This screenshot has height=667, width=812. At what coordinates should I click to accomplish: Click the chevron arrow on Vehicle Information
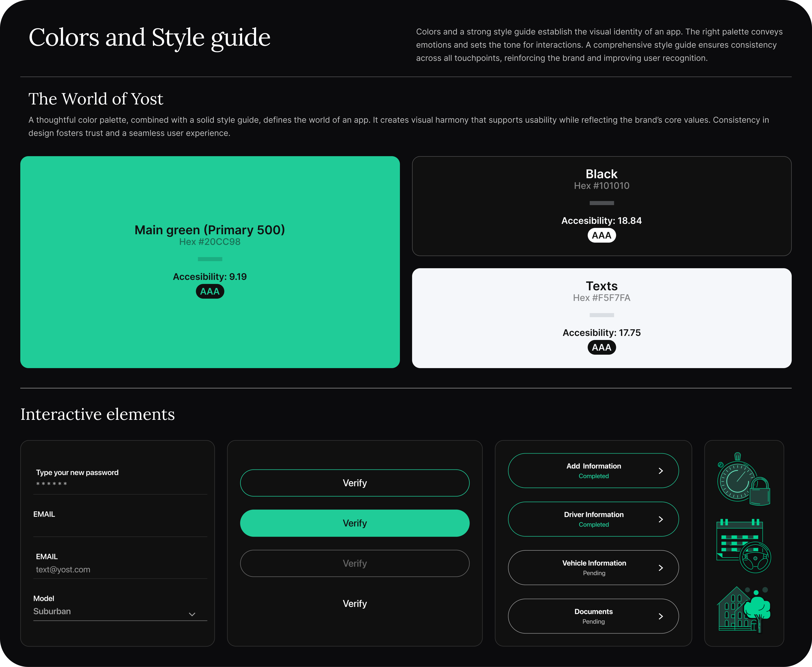click(x=661, y=567)
